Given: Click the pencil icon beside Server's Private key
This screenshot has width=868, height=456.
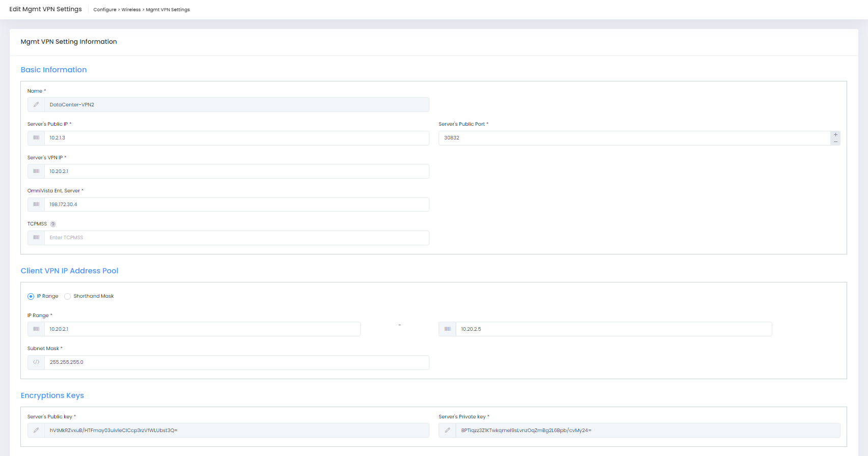Looking at the screenshot, I should coord(447,431).
